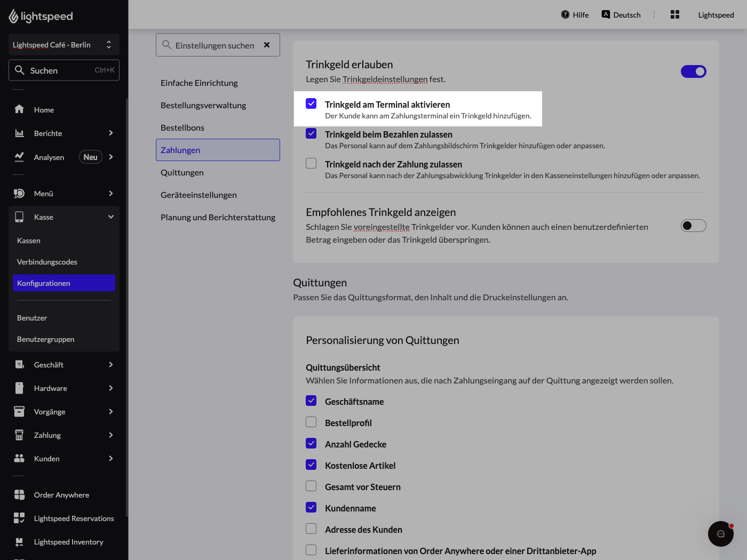The width and height of the screenshot is (747, 560).
Task: Click the Deutsch language icon
Action: coord(606,14)
